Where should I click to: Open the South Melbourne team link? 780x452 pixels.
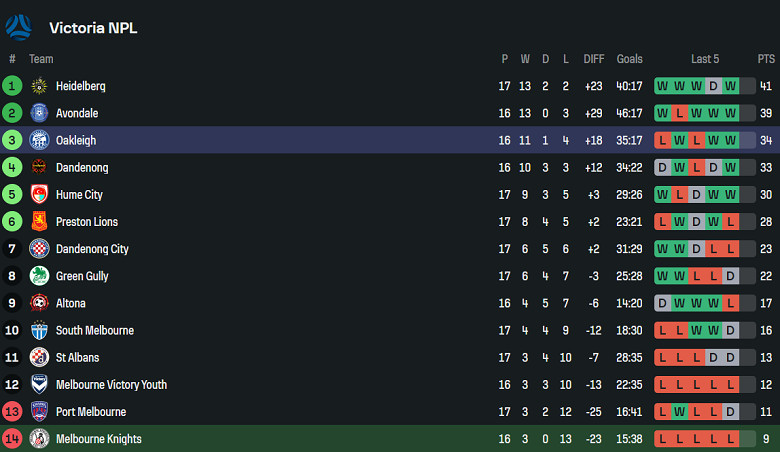(x=94, y=330)
